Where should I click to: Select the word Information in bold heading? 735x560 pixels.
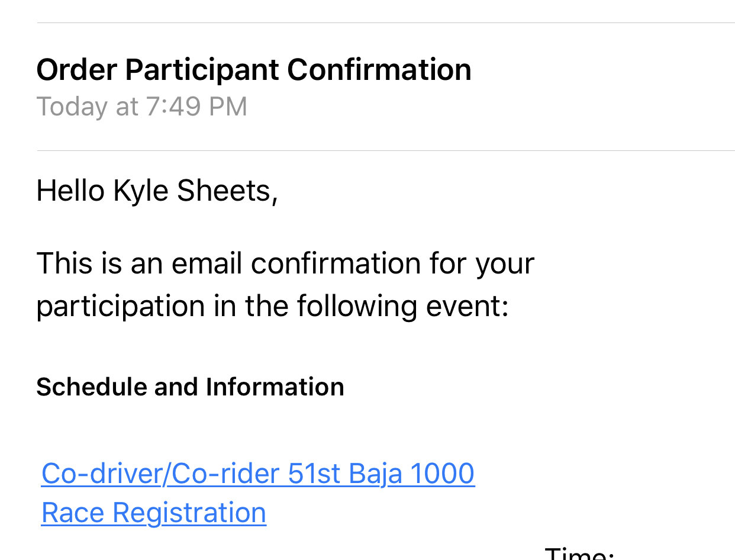[275, 387]
